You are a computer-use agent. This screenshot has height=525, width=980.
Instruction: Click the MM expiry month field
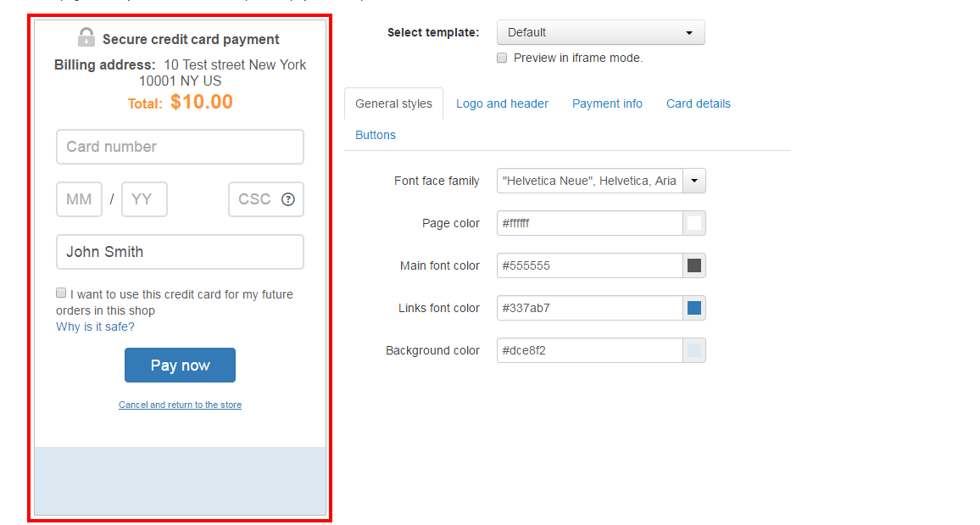tap(80, 199)
